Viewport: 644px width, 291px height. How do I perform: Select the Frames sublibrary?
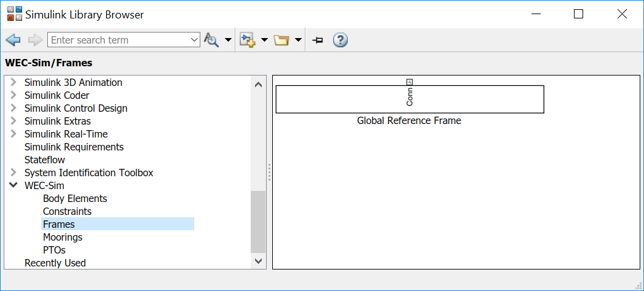[x=117, y=224]
